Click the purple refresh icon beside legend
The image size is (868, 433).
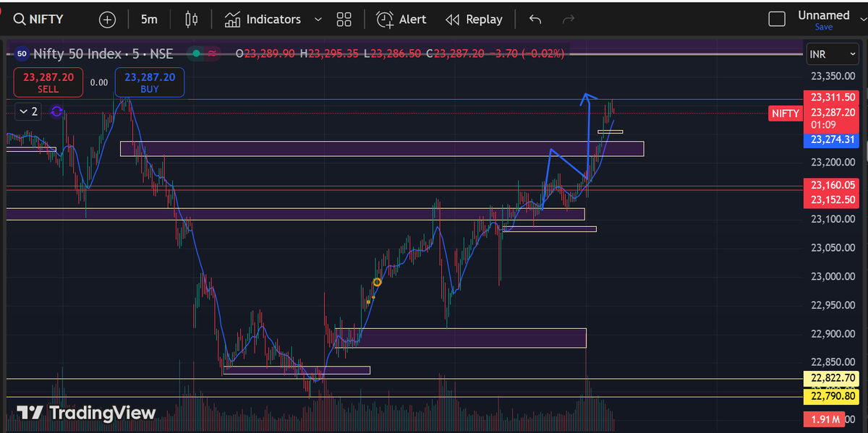58,111
